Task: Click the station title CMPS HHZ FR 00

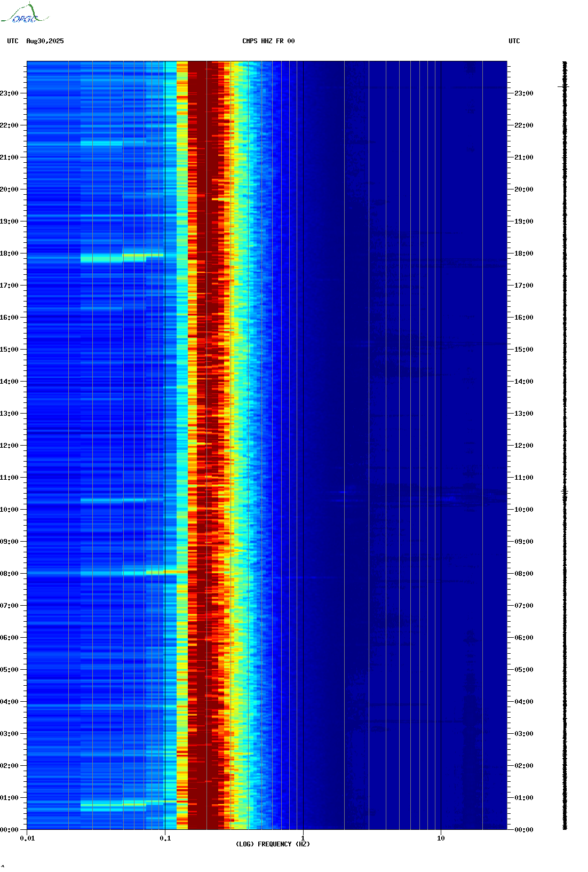Action: (268, 41)
